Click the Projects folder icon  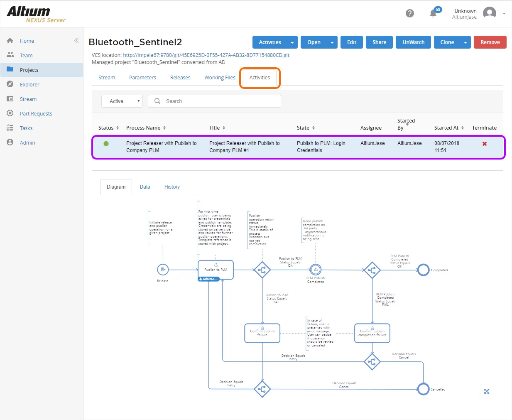[10, 69]
